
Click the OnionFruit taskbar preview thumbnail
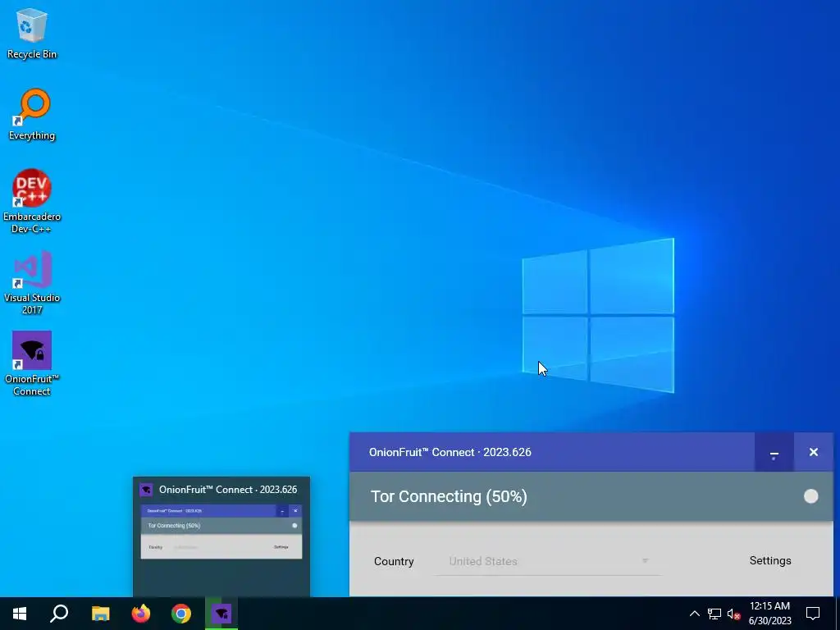click(221, 532)
